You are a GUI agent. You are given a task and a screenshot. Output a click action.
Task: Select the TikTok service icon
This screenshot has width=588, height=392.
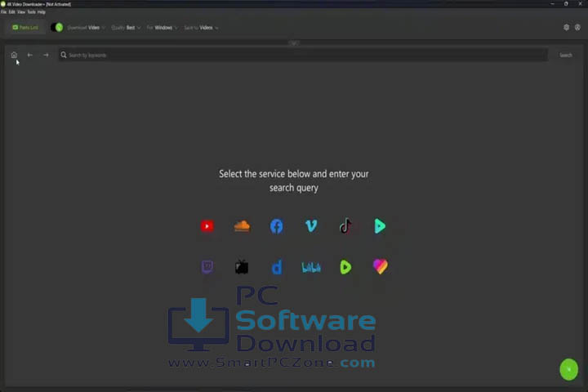click(x=345, y=226)
